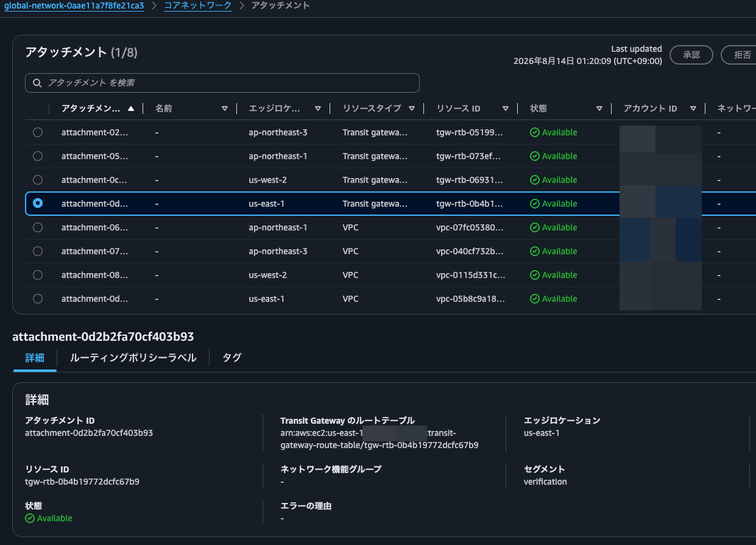The width and height of the screenshot is (756, 545).
Task: Open the リソースタイプ column filter arrow
Action: tap(412, 109)
